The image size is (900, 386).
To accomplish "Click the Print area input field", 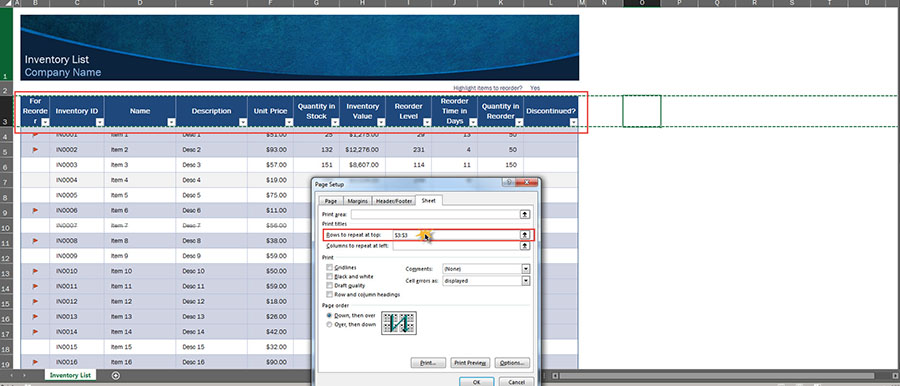I will pyautogui.click(x=435, y=214).
